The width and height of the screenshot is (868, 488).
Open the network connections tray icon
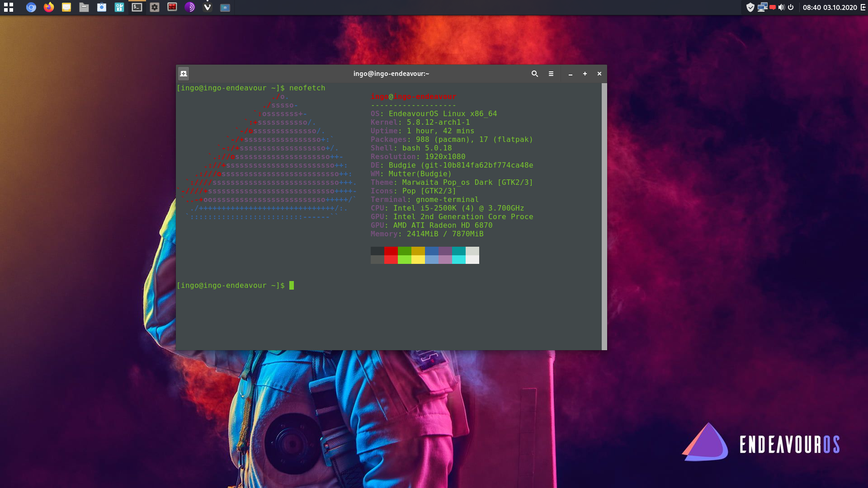(x=762, y=7)
